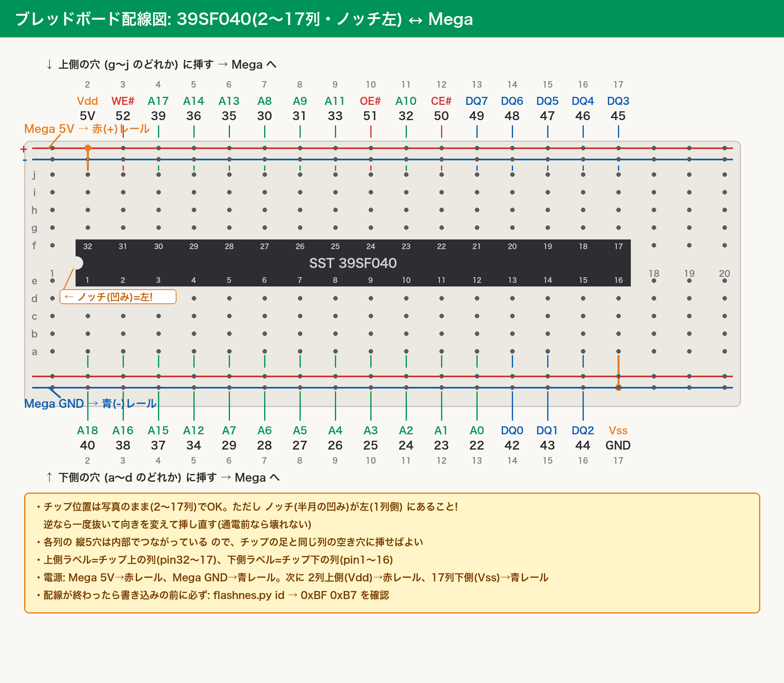Click the 'A16' label below the board
This screenshot has height=683, width=784.
click(x=123, y=430)
